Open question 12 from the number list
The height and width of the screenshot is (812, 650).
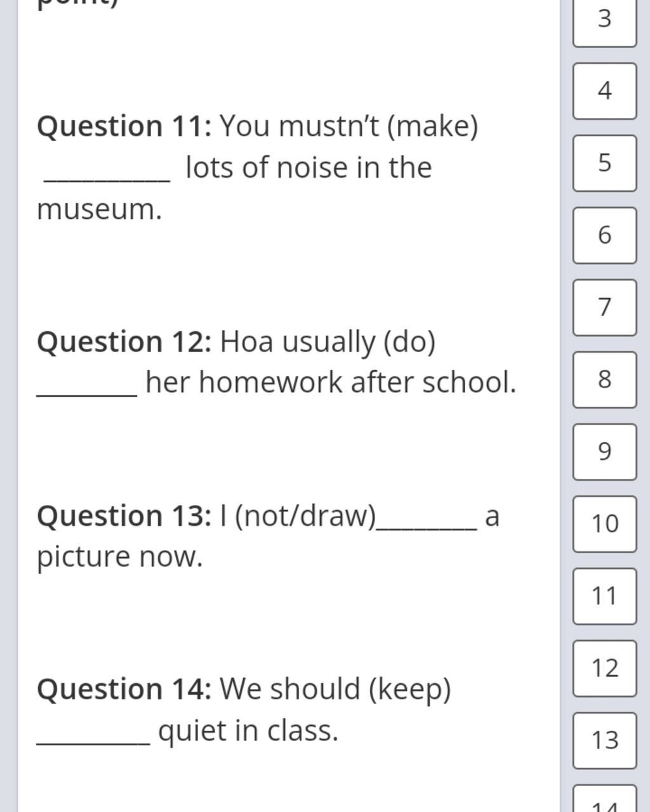604,669
